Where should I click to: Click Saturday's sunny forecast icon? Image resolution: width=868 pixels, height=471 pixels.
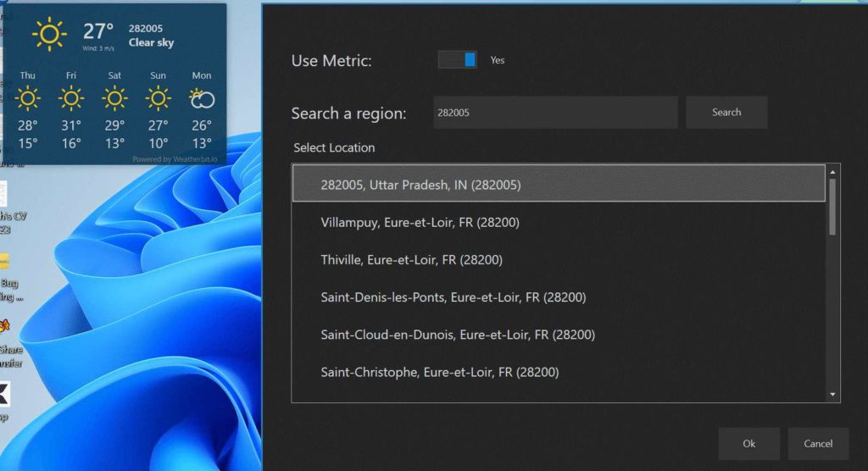tap(114, 99)
